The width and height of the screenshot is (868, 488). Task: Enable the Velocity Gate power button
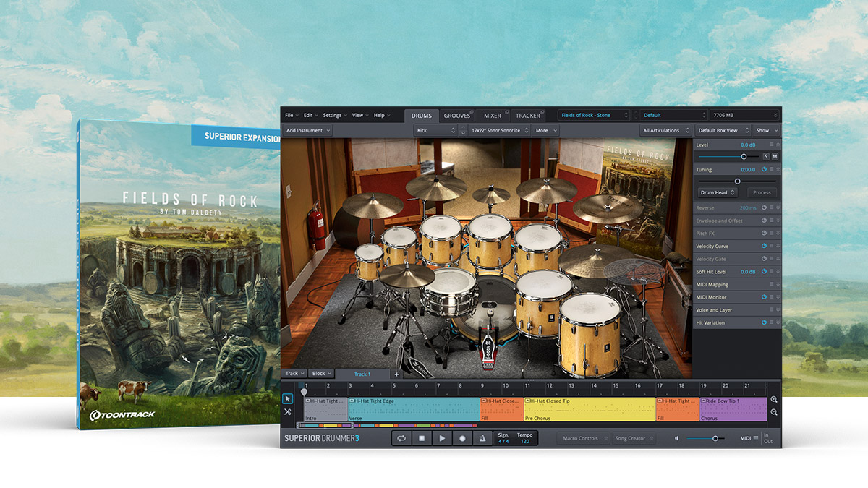pos(764,259)
